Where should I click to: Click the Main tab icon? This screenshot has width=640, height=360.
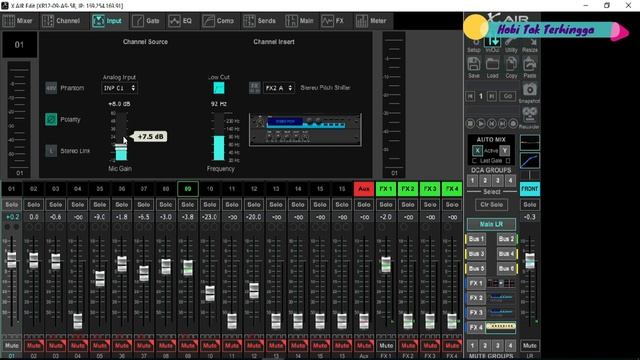(x=291, y=21)
